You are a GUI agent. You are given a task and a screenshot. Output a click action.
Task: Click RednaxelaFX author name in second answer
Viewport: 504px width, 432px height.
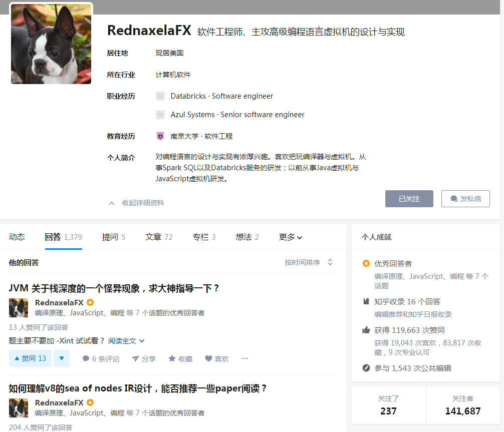click(59, 402)
